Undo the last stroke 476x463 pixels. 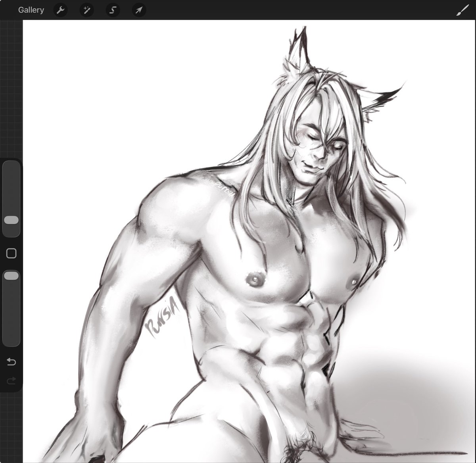(x=11, y=361)
